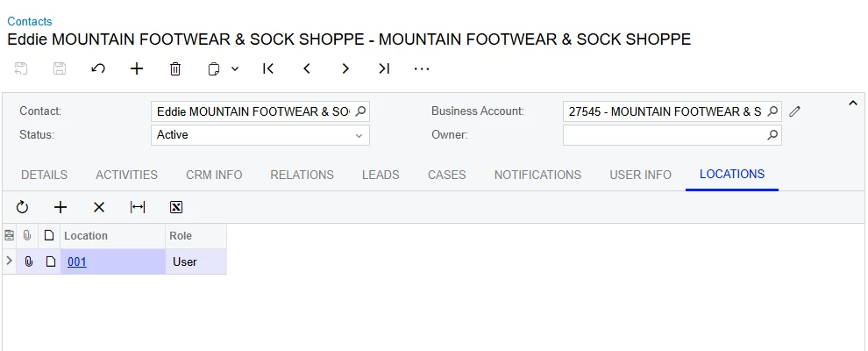Click the attachments column header paperclip

[27, 236]
